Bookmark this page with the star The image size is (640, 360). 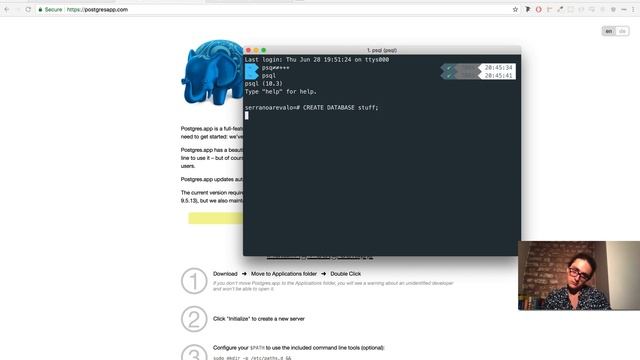tap(515, 9)
